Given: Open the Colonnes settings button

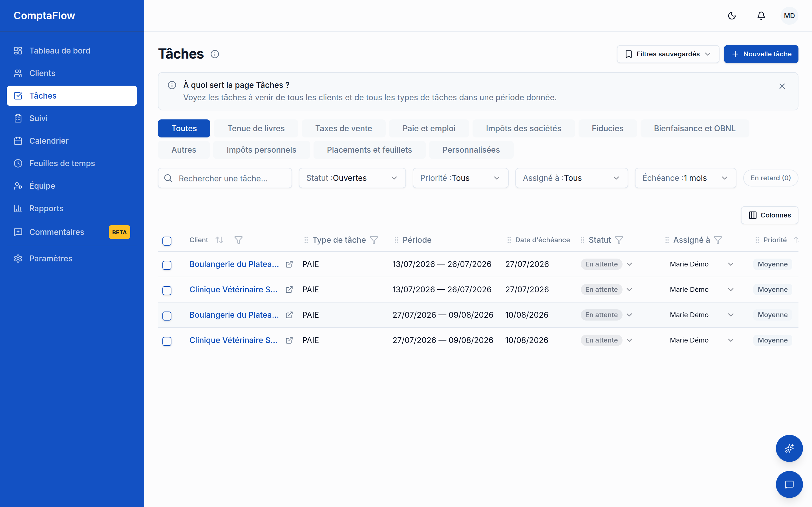Looking at the screenshot, I should (769, 215).
